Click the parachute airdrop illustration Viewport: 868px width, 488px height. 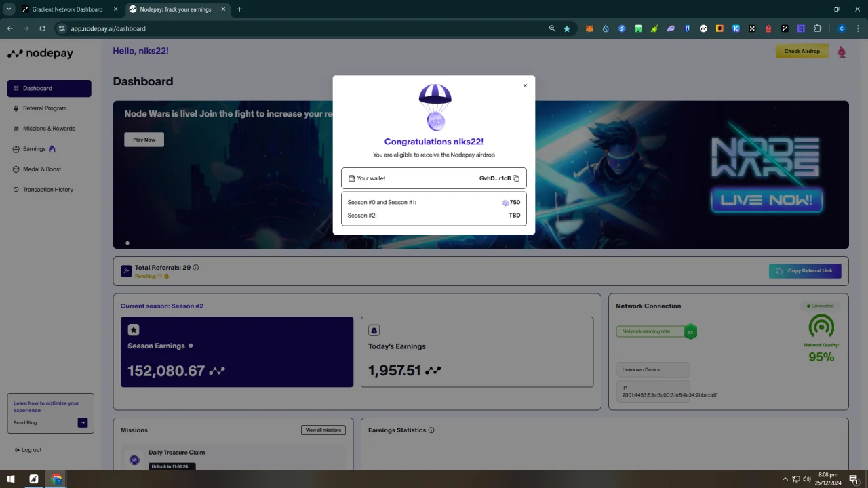435,107
